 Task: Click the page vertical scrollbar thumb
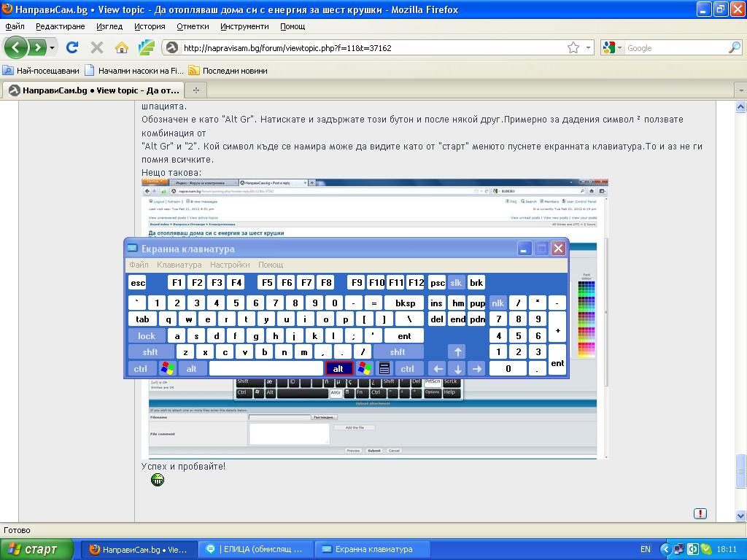click(741, 471)
